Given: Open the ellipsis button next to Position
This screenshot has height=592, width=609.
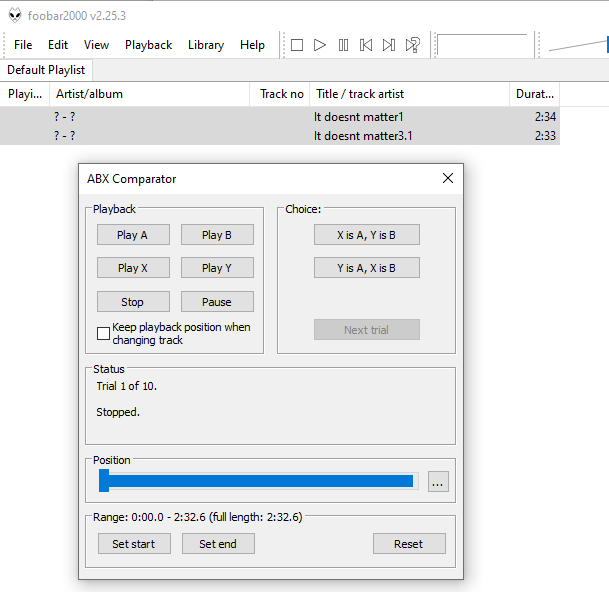Looking at the screenshot, I should point(438,482).
